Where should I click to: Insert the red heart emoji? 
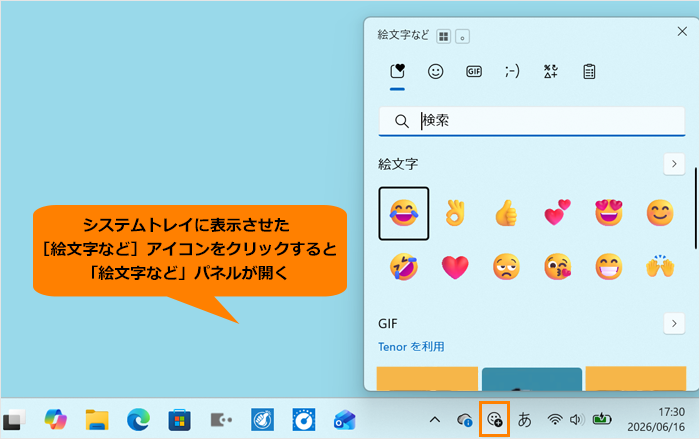[x=455, y=267]
